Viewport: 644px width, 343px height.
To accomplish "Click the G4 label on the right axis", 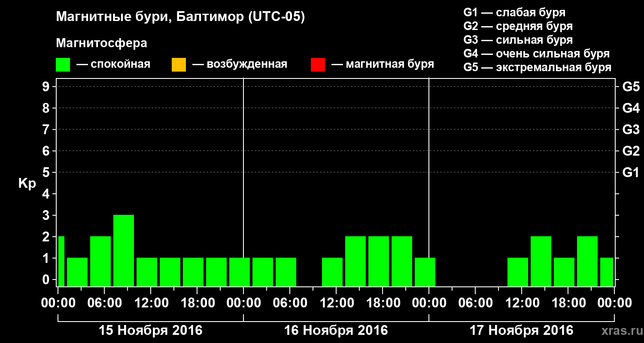I will [x=631, y=108].
